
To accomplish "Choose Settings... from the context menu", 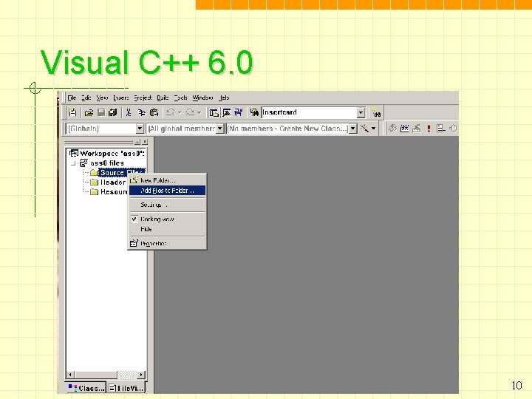I will pos(167,205).
